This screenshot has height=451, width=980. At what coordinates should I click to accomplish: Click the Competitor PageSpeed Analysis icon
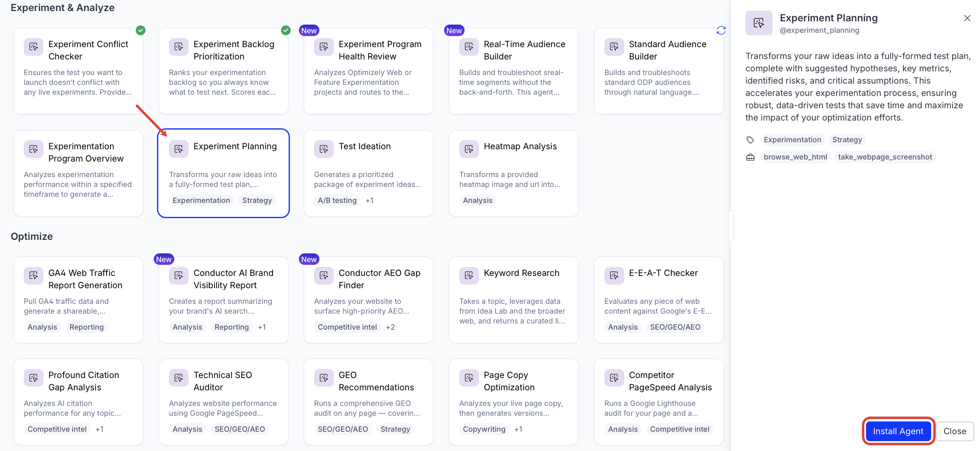[614, 378]
